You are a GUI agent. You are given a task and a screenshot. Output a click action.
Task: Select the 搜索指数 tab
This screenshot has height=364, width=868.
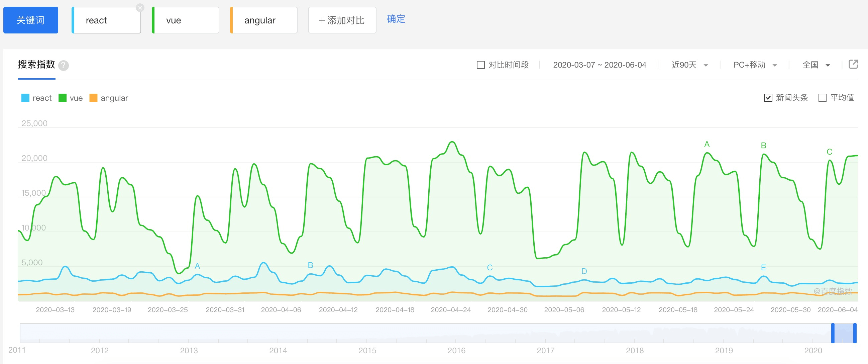(x=36, y=64)
